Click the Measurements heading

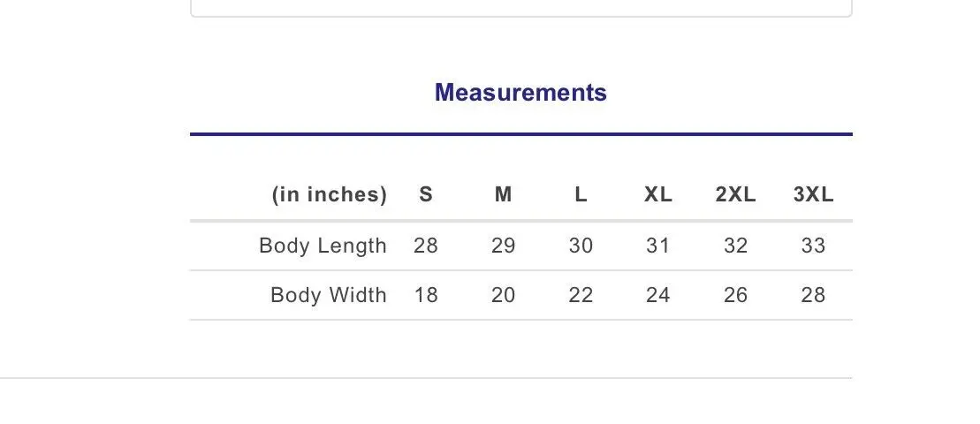coord(520,93)
